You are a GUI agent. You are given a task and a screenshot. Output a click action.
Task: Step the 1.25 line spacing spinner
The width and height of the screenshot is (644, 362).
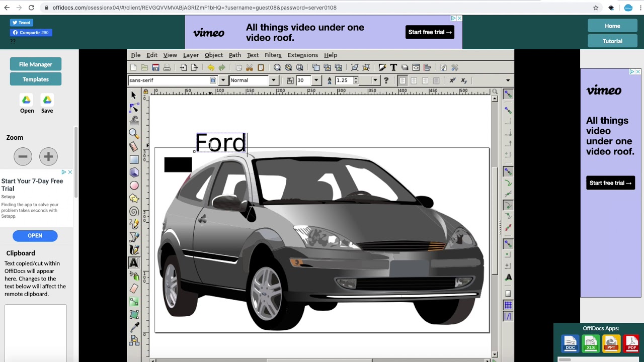356,80
